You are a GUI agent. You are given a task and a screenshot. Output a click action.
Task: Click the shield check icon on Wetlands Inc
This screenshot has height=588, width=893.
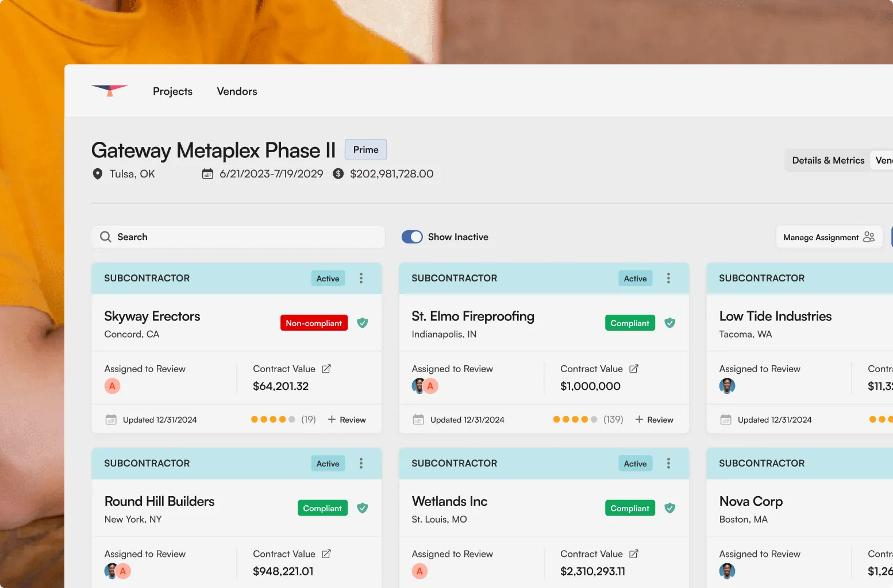click(x=670, y=508)
